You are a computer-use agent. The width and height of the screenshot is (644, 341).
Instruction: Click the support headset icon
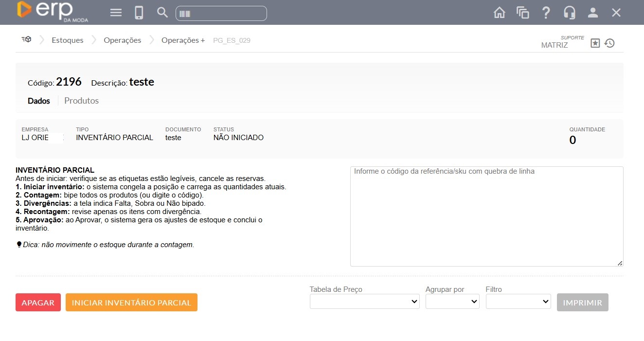(x=570, y=13)
